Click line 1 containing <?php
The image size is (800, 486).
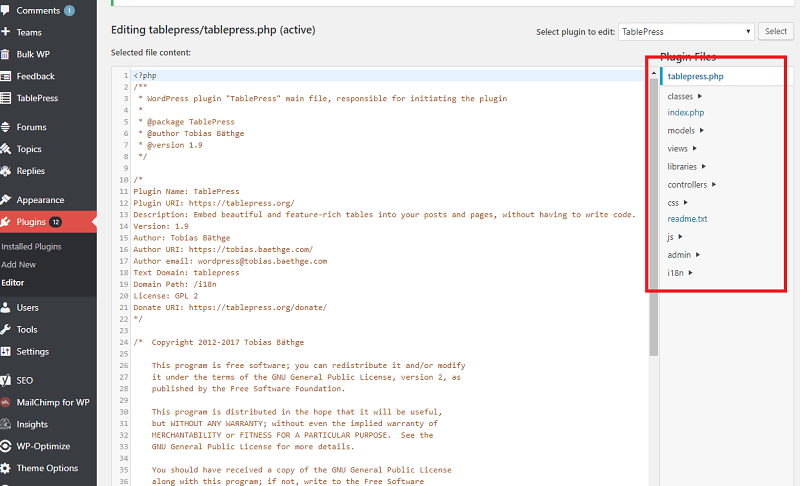(x=388, y=75)
